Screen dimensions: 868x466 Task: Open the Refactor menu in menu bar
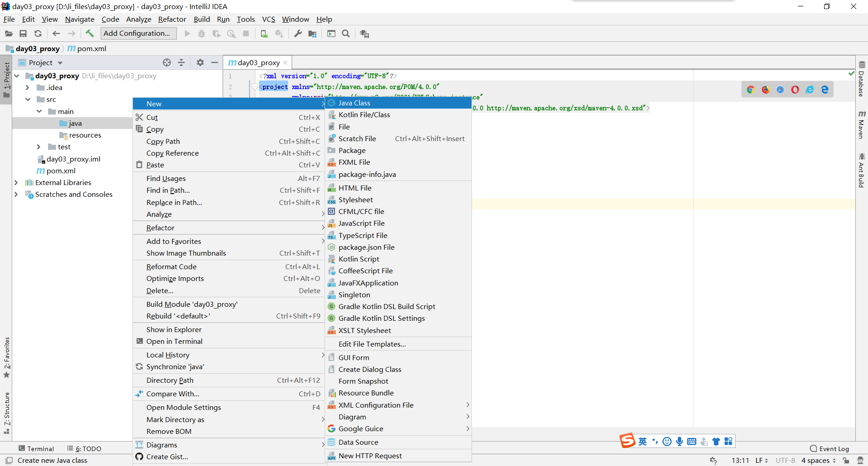172,19
